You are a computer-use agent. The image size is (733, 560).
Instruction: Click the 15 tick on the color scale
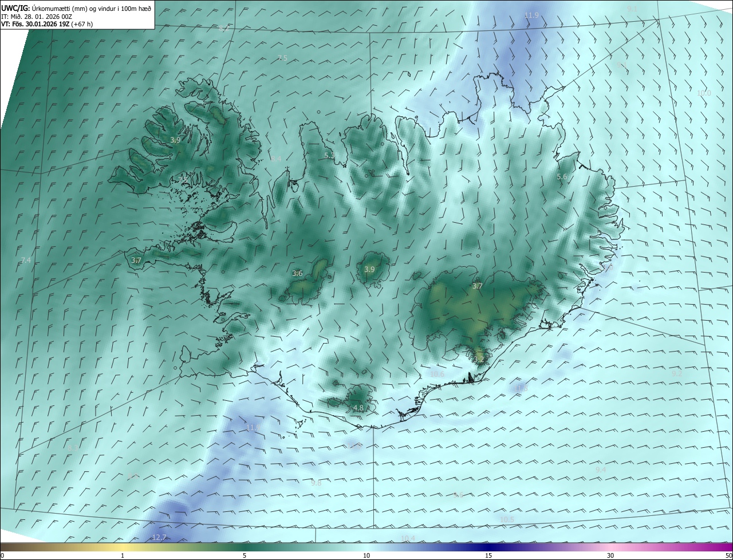488,556
